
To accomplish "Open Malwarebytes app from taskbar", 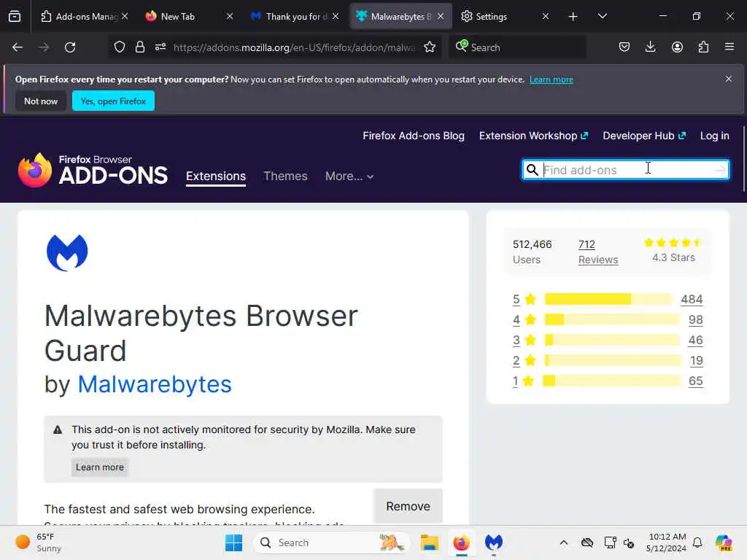I will point(494,542).
